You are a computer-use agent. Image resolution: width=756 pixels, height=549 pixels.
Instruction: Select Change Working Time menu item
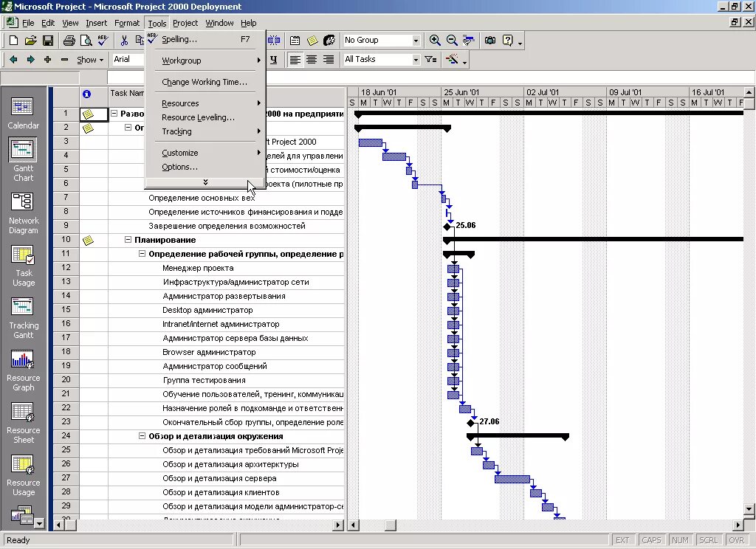pos(205,82)
